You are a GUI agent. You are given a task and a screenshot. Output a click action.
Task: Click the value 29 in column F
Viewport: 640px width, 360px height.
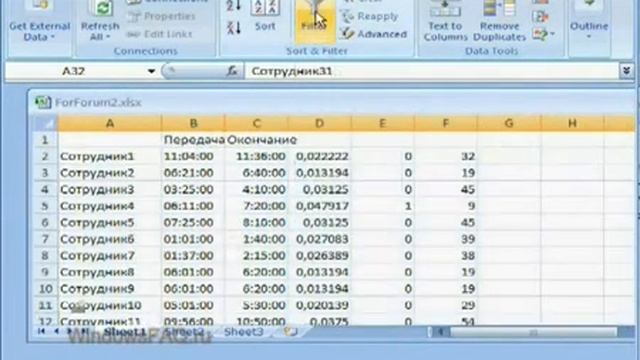[x=446, y=305]
